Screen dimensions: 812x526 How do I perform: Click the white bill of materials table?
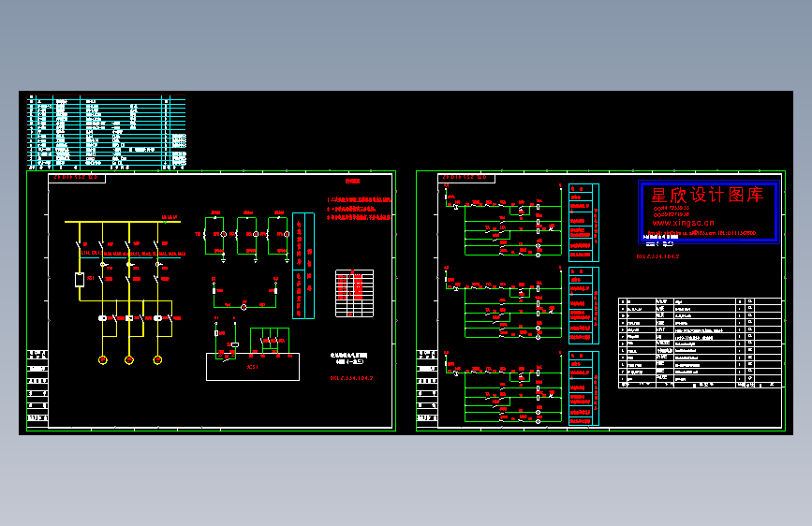(x=700, y=343)
